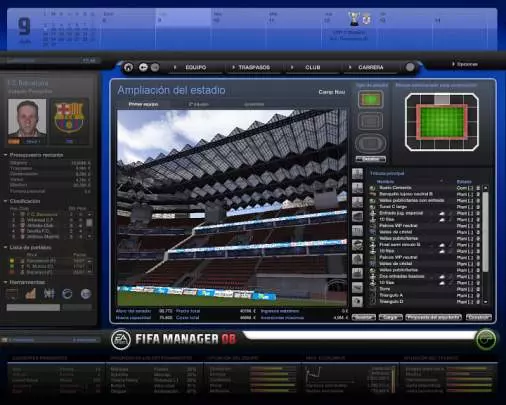
Task: Open the third Herramientas tool icon
Action: click(49, 294)
